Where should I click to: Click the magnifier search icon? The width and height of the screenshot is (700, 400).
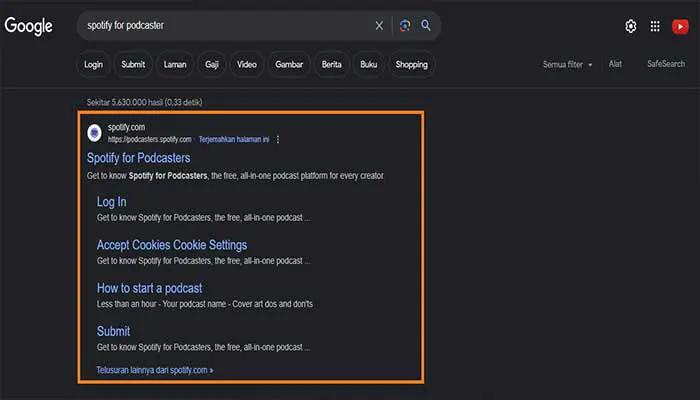426,26
